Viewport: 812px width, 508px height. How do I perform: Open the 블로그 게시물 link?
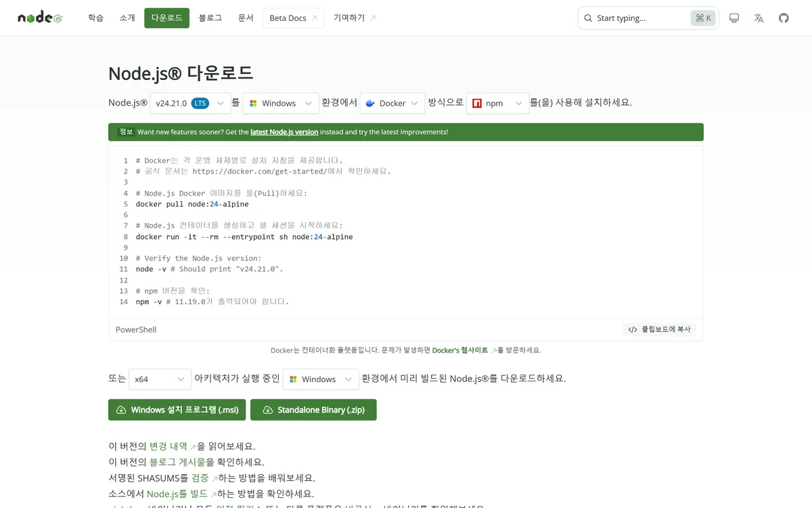point(177,462)
